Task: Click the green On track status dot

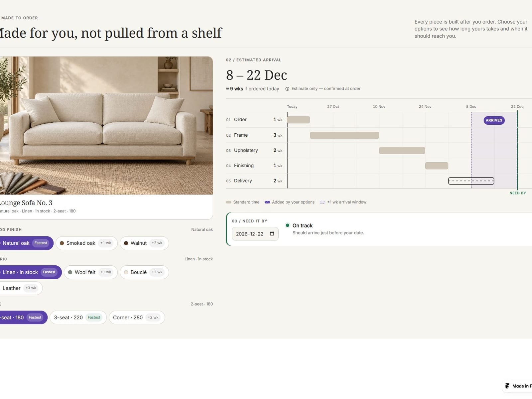Action: click(x=287, y=225)
